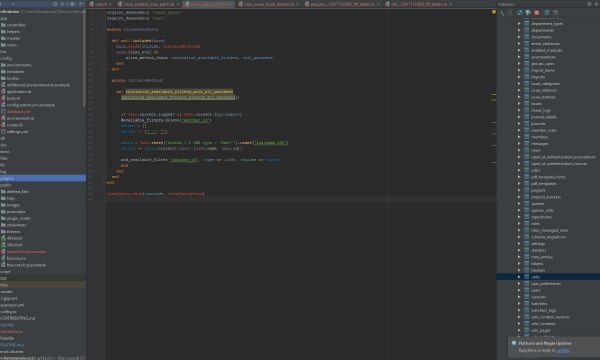600x360 pixels.
Task: Expand the members table node
Action: [x=519, y=137]
